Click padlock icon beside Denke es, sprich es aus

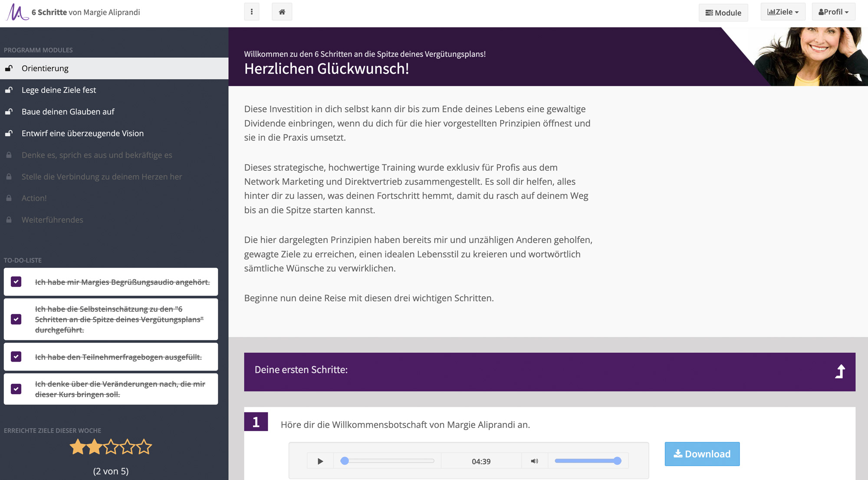pos(9,155)
